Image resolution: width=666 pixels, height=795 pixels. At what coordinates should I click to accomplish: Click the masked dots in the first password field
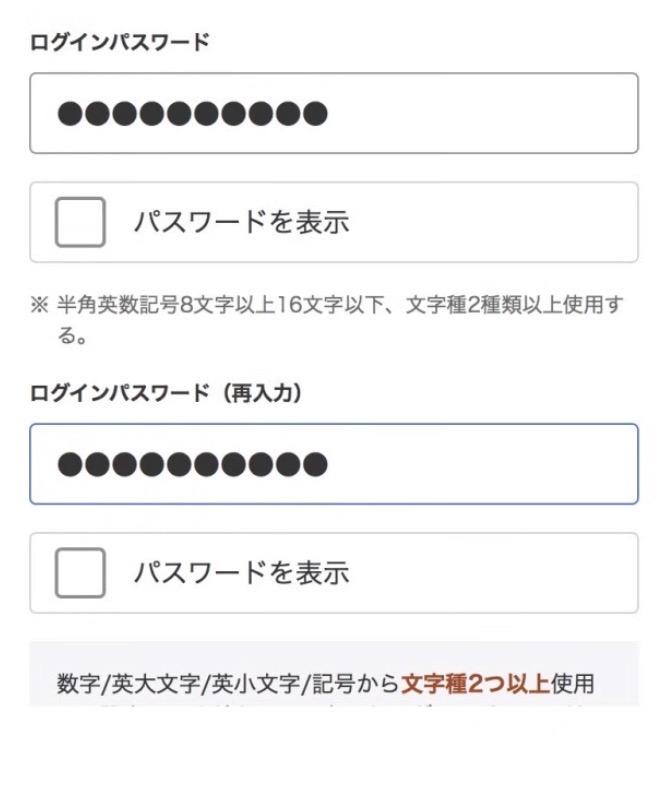point(192,114)
